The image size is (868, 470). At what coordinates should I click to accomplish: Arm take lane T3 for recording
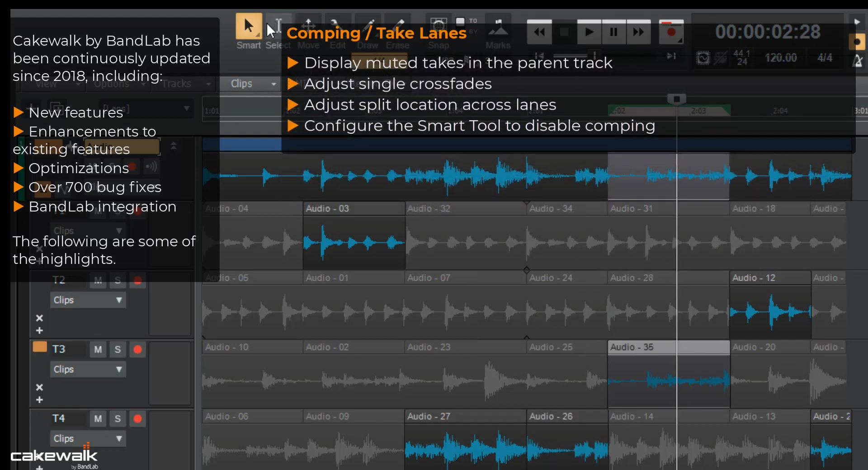(x=137, y=349)
